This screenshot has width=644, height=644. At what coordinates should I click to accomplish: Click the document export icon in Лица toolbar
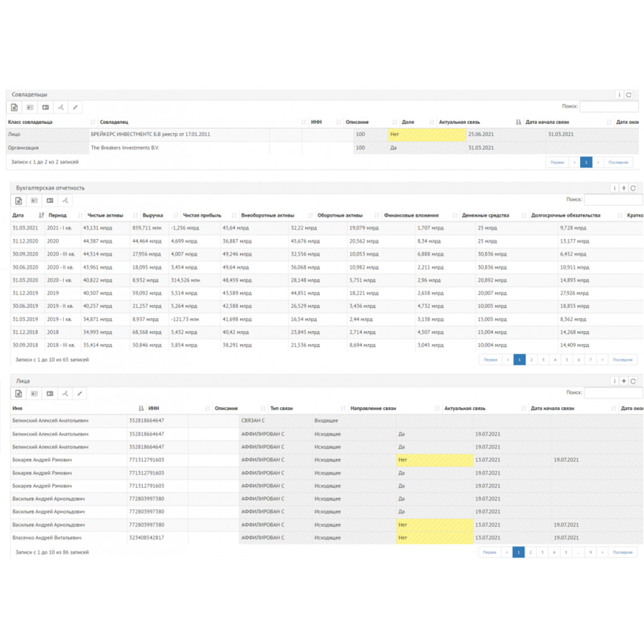click(x=19, y=394)
